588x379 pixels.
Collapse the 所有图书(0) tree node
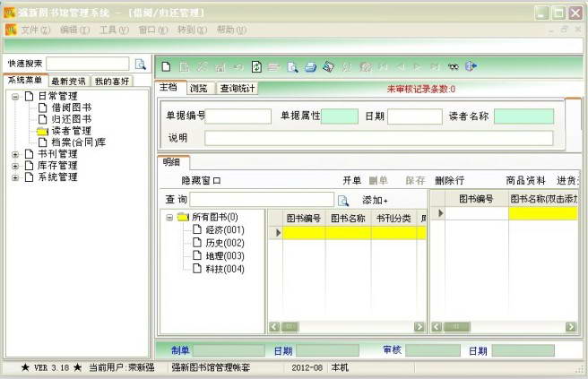pos(169,217)
